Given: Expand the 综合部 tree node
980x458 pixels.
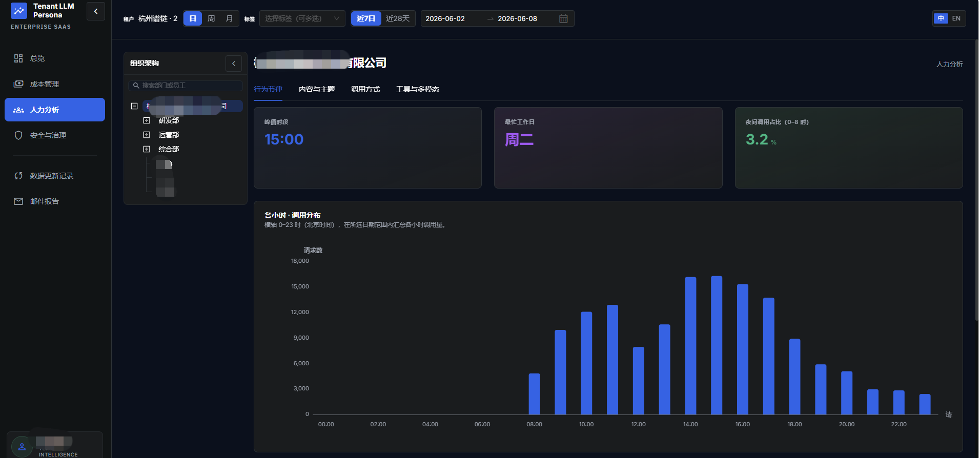Looking at the screenshot, I should click(x=147, y=149).
